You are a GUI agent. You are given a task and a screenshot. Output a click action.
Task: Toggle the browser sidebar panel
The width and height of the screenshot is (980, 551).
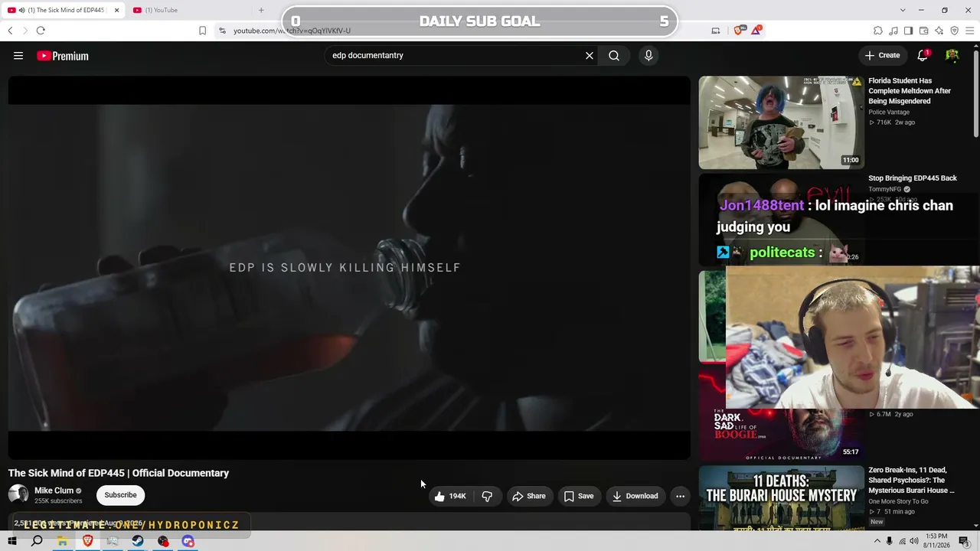(x=908, y=31)
